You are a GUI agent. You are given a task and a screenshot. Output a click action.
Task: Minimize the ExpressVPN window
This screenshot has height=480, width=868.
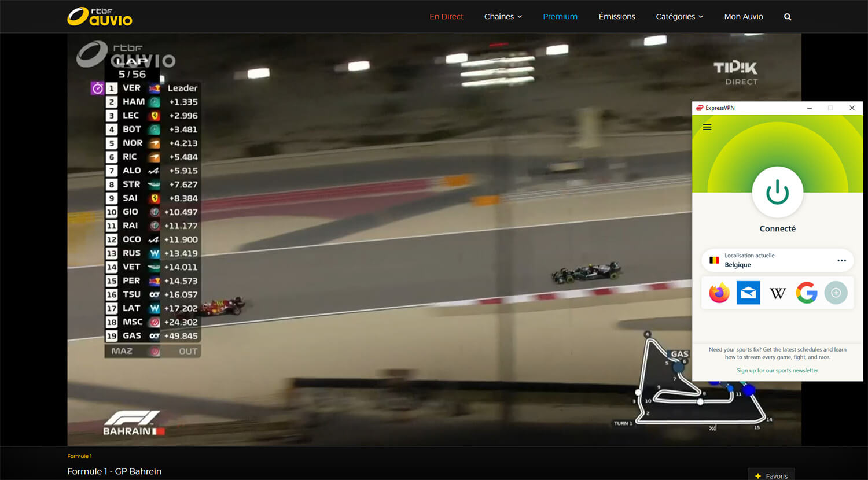tap(810, 108)
